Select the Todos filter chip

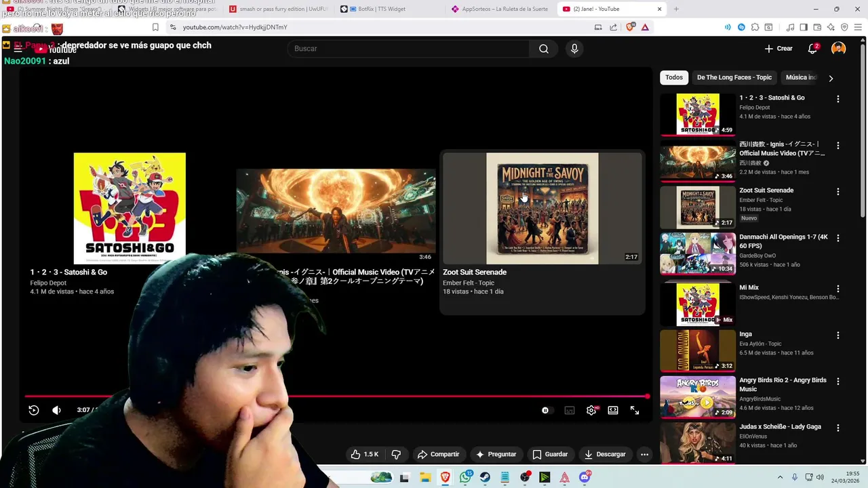point(674,77)
